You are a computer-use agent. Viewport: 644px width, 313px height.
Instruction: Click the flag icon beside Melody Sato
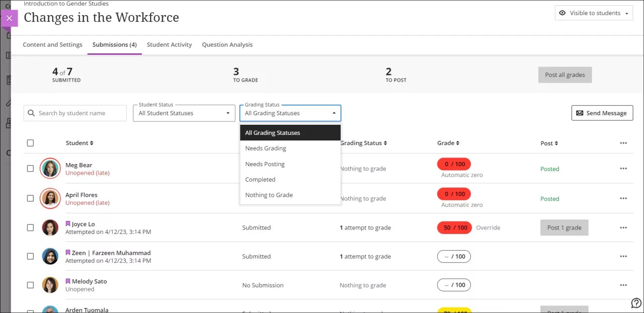[67, 281]
